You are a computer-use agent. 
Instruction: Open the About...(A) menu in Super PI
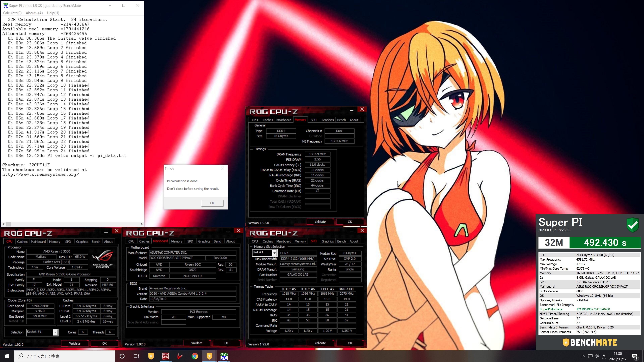tap(34, 13)
